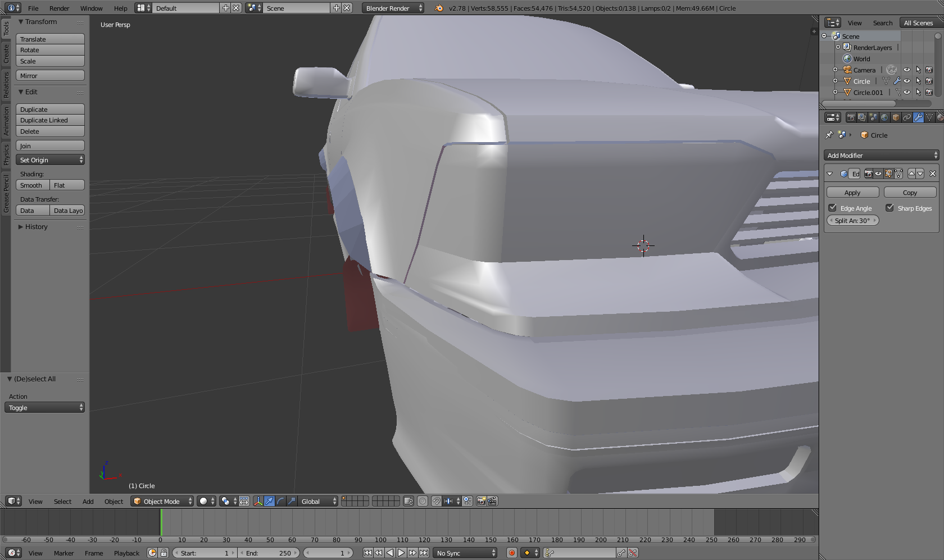Viewport: 944px width, 560px height.
Task: Click the Apply modifier button
Action: (852, 193)
